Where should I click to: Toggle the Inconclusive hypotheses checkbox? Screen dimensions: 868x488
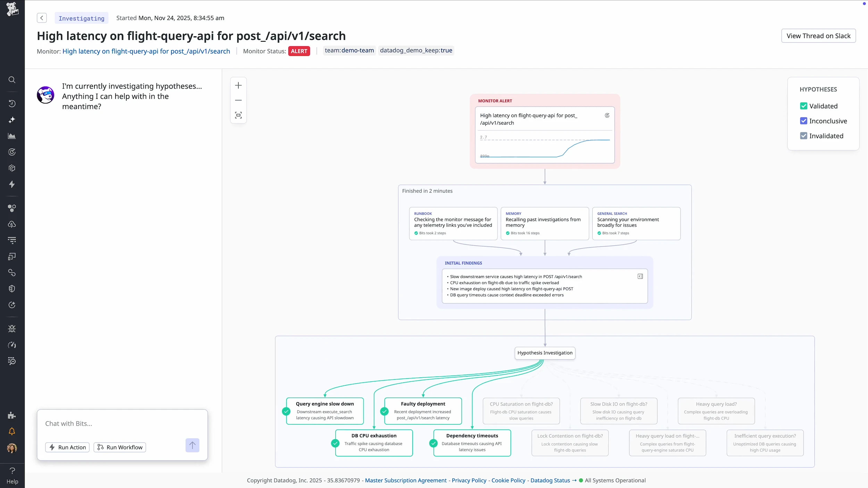point(804,121)
